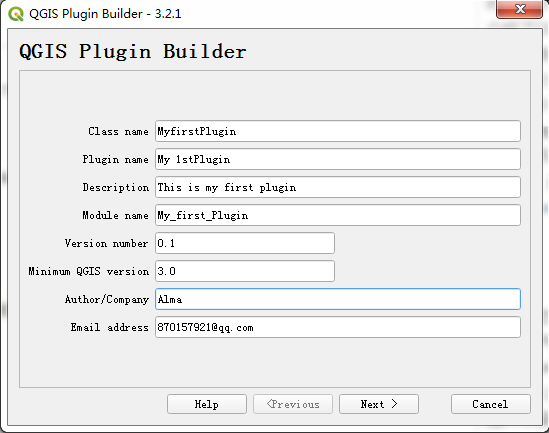Click the Email address label
549x433 pixels.
(110, 328)
